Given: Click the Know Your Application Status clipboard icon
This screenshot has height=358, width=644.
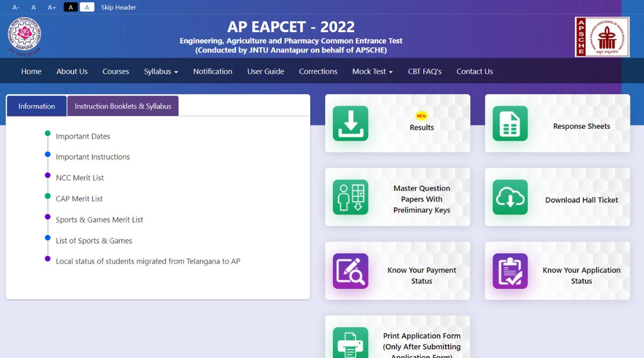Looking at the screenshot, I should pos(510,271).
